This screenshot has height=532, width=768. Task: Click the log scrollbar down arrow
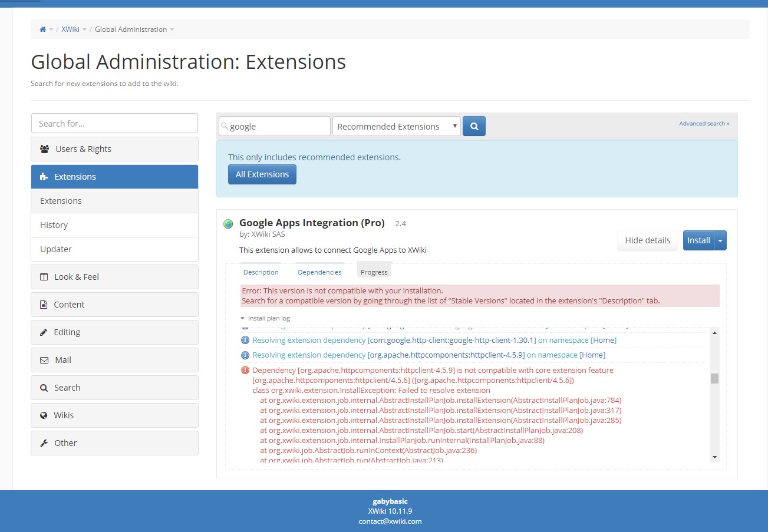[714, 457]
